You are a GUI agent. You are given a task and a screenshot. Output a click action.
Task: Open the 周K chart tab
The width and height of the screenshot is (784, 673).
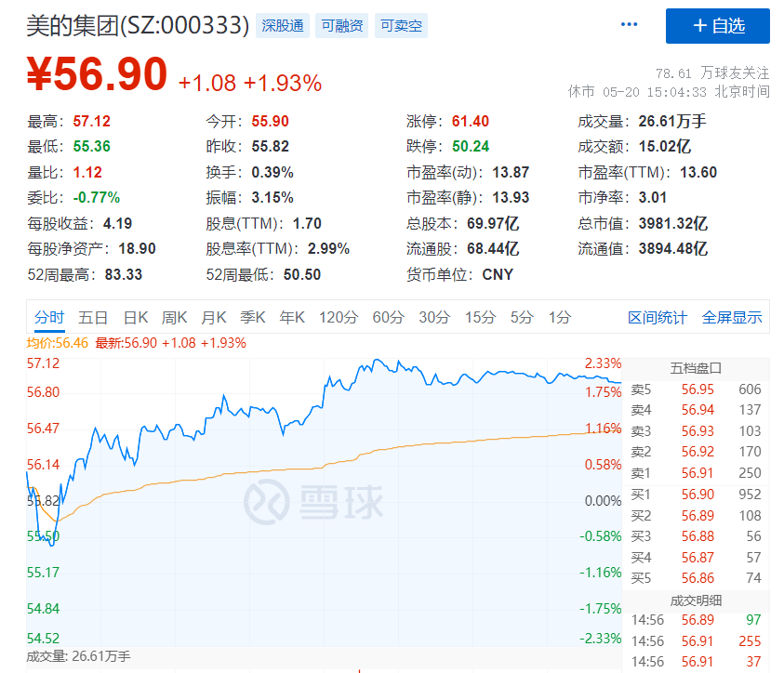click(x=174, y=317)
